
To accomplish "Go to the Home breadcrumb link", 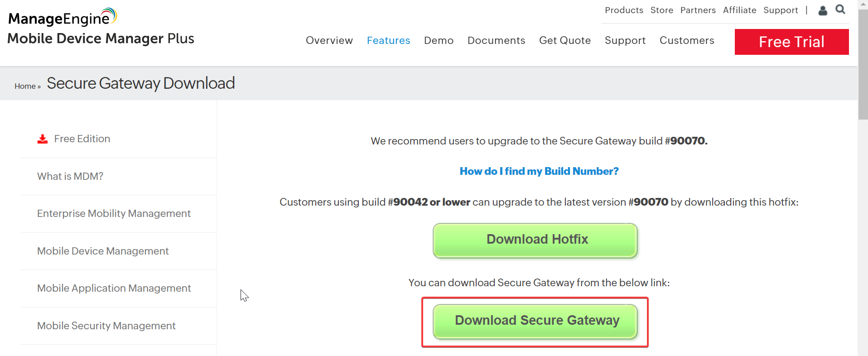I will [x=25, y=86].
